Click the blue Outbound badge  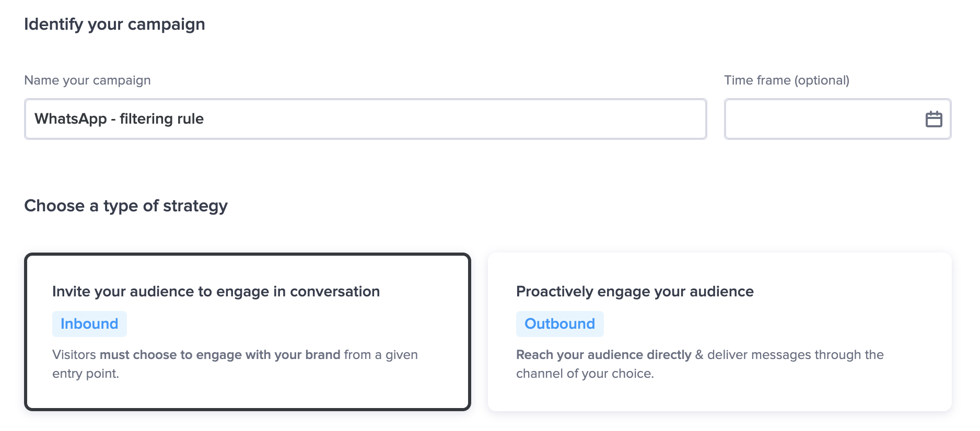559,324
